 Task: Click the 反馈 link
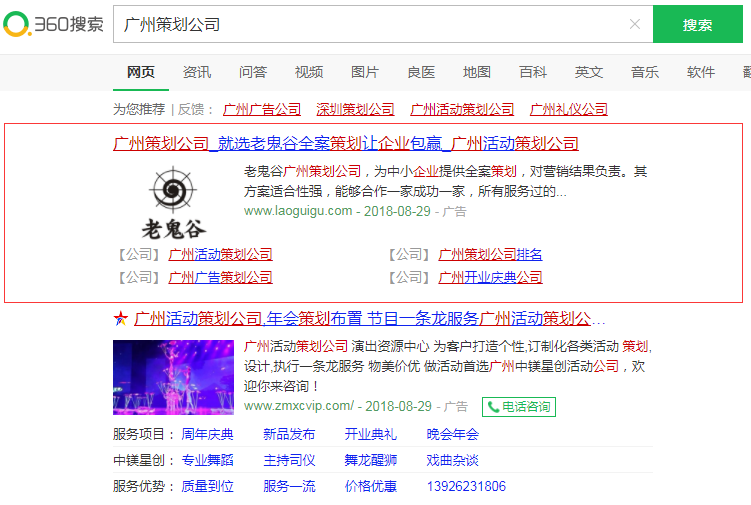[191, 109]
